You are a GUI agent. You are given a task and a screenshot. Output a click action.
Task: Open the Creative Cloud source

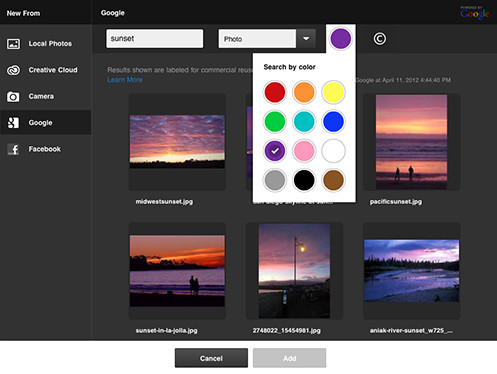[46, 70]
